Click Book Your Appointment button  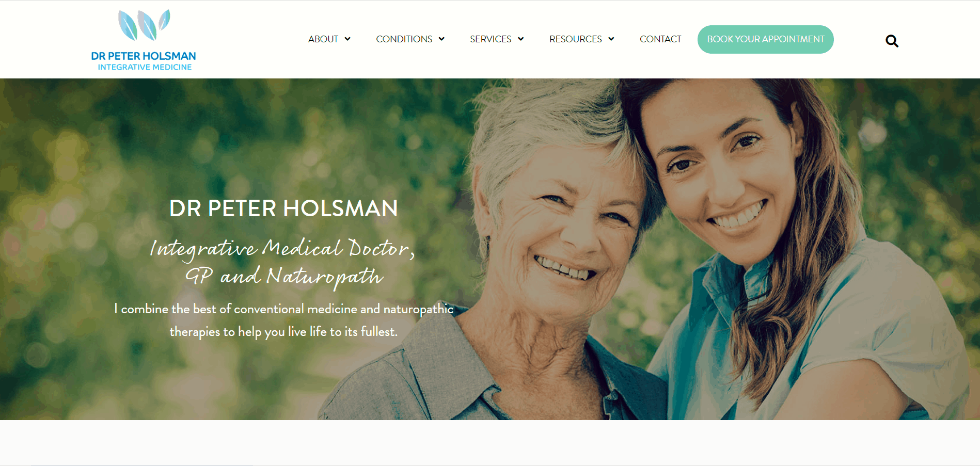pos(765,39)
